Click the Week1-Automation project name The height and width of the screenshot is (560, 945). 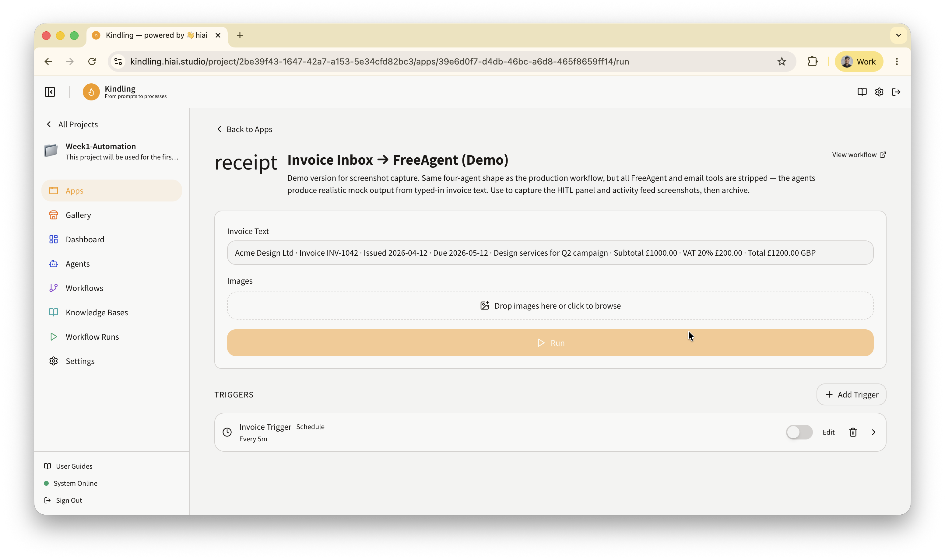pyautogui.click(x=101, y=146)
